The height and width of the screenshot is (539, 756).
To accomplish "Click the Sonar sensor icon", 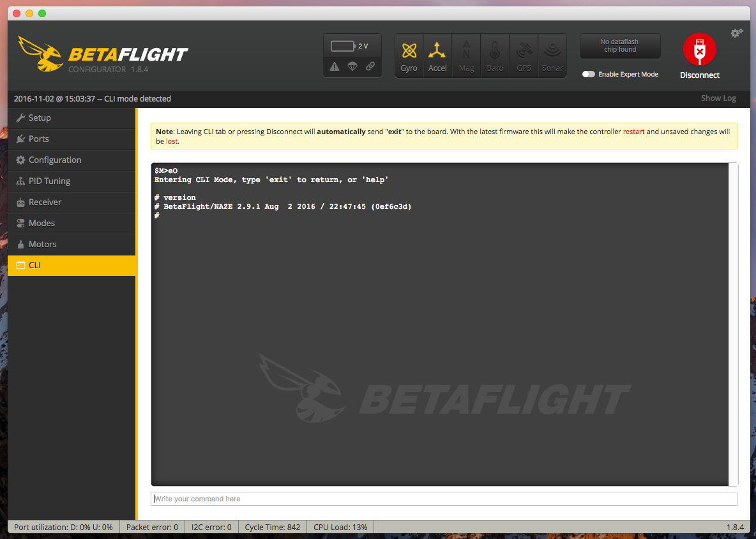I will coord(552,50).
